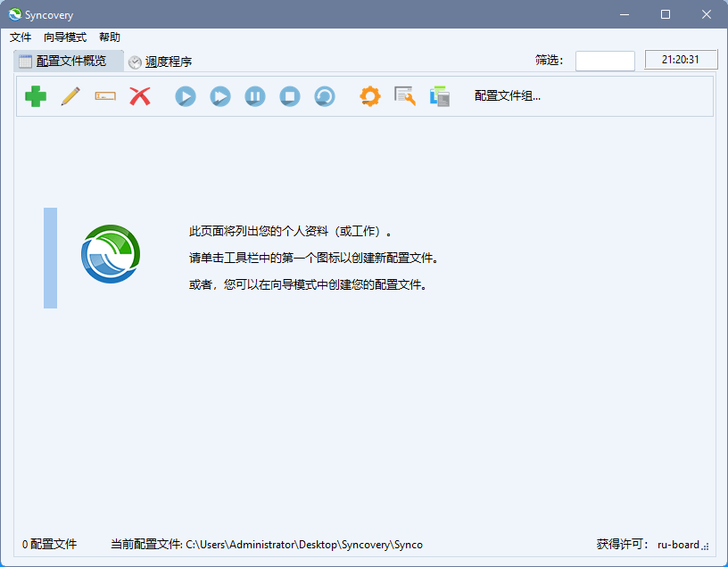Viewport: 728px width, 567px height.
Task: Click the 21:20:31 clock display
Action: (681, 60)
